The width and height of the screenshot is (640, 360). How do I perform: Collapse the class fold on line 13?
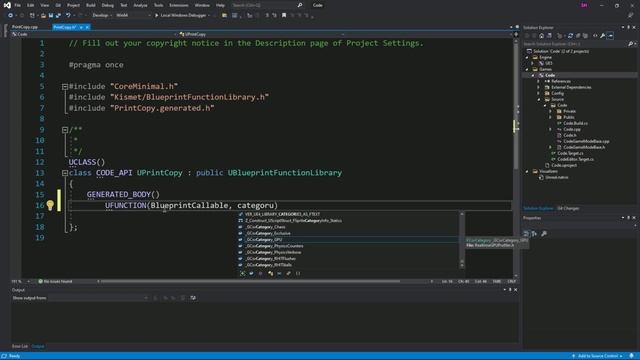click(x=65, y=173)
